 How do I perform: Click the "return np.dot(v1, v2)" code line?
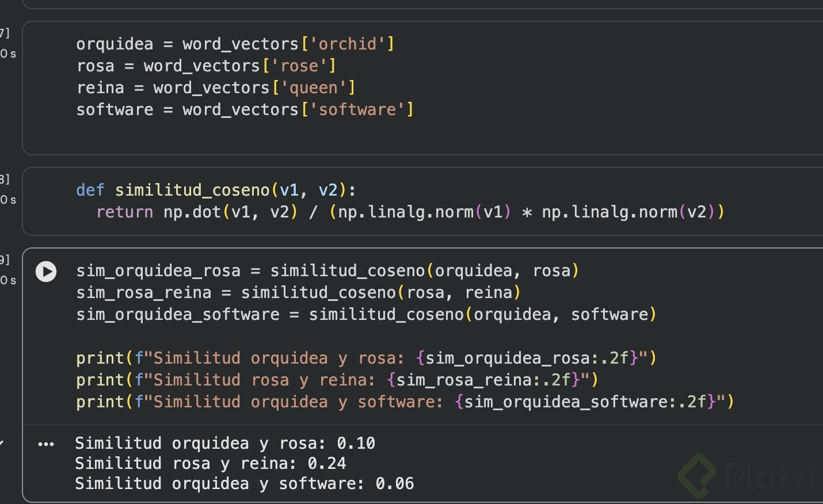[410, 212]
